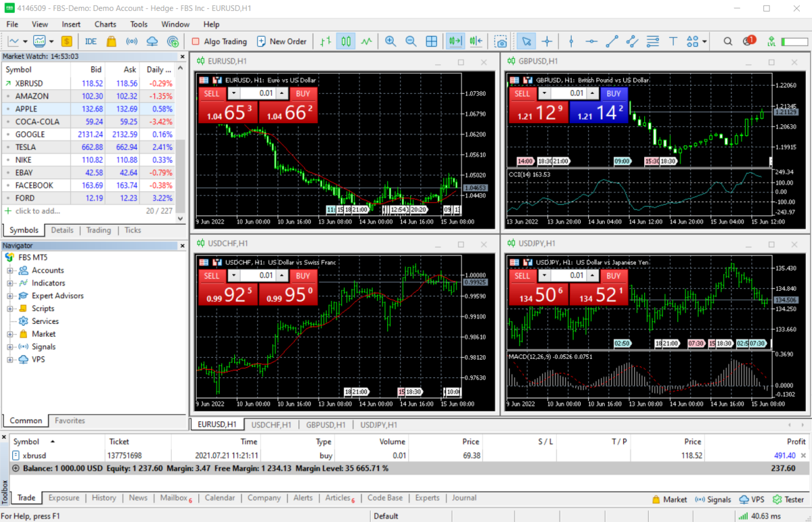Open the templates dropdown arrow in toolbar

51,41
